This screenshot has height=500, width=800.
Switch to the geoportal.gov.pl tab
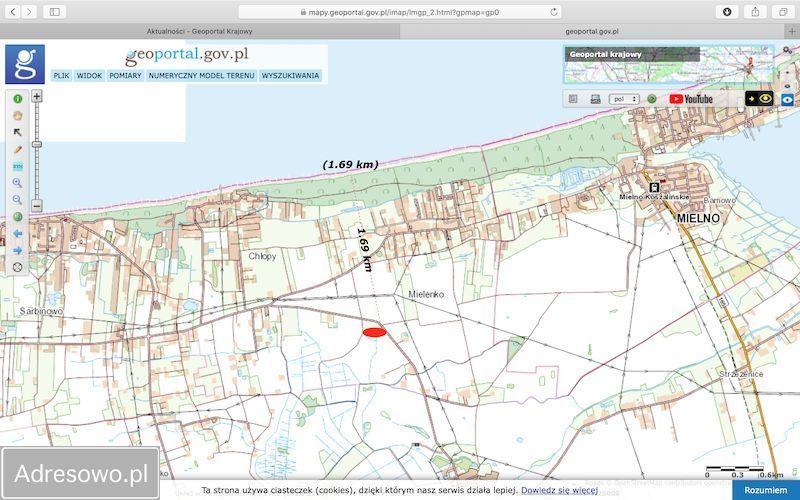pyautogui.click(x=590, y=31)
